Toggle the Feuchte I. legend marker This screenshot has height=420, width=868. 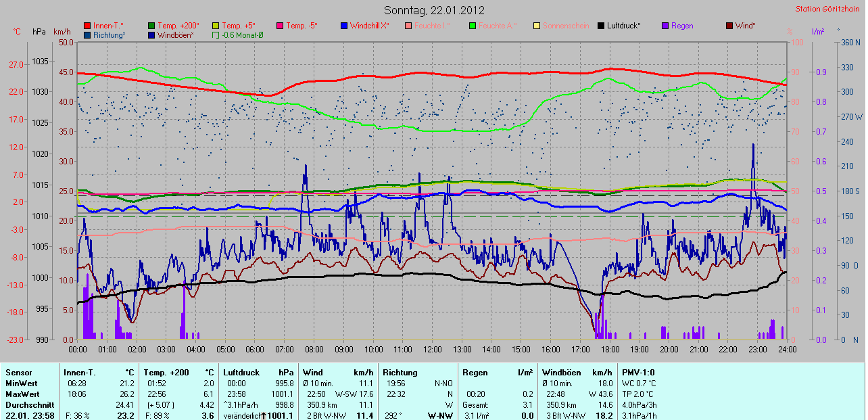pyautogui.click(x=408, y=26)
